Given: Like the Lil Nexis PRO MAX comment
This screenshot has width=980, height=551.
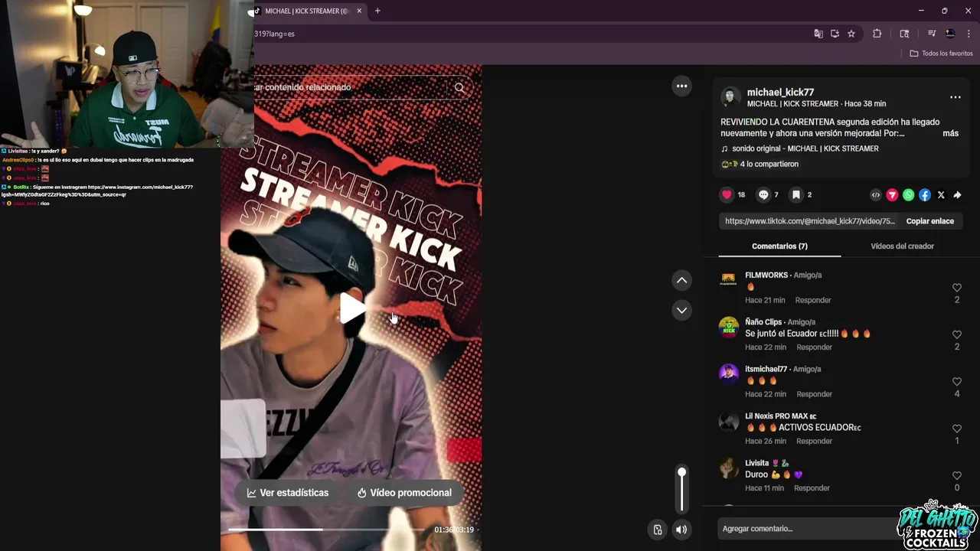Looking at the screenshot, I should coord(957,429).
